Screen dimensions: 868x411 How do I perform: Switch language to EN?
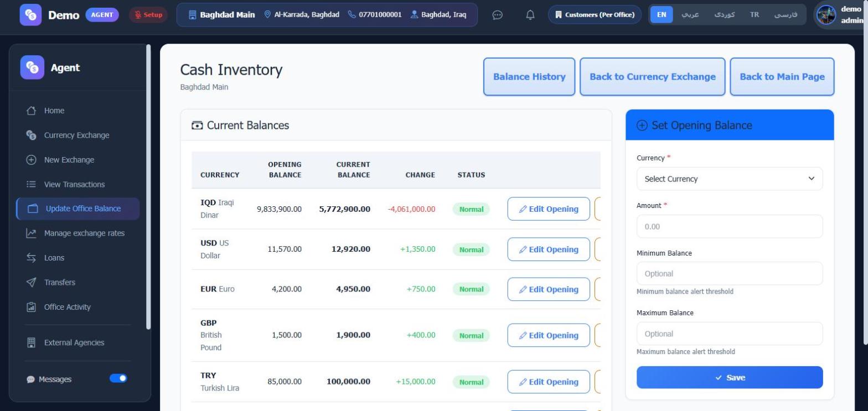[662, 15]
